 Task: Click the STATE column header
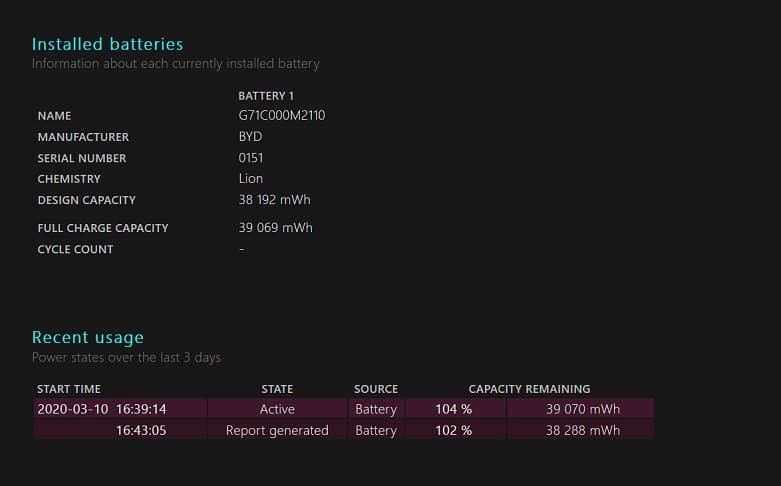pyautogui.click(x=277, y=389)
